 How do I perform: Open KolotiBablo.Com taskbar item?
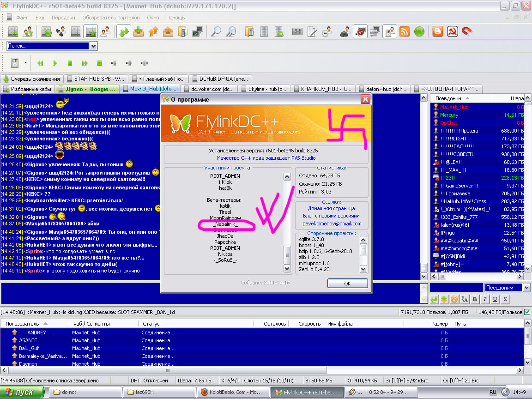(233, 392)
